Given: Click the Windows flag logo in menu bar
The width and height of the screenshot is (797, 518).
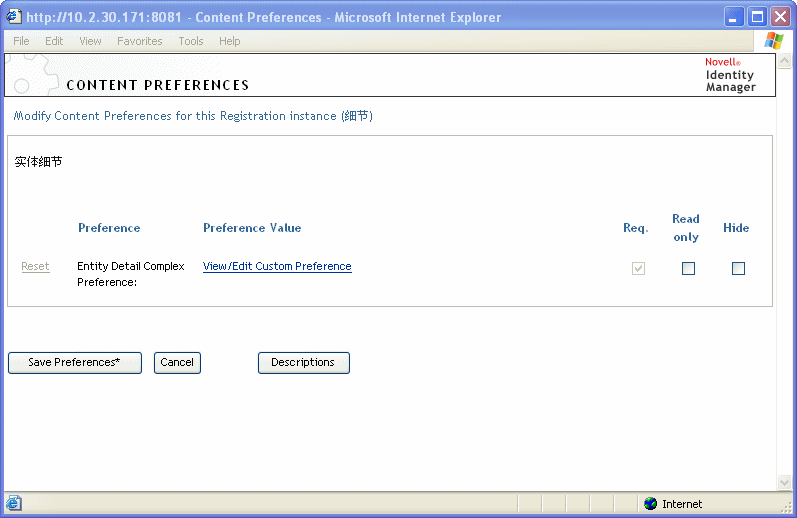Looking at the screenshot, I should [774, 41].
